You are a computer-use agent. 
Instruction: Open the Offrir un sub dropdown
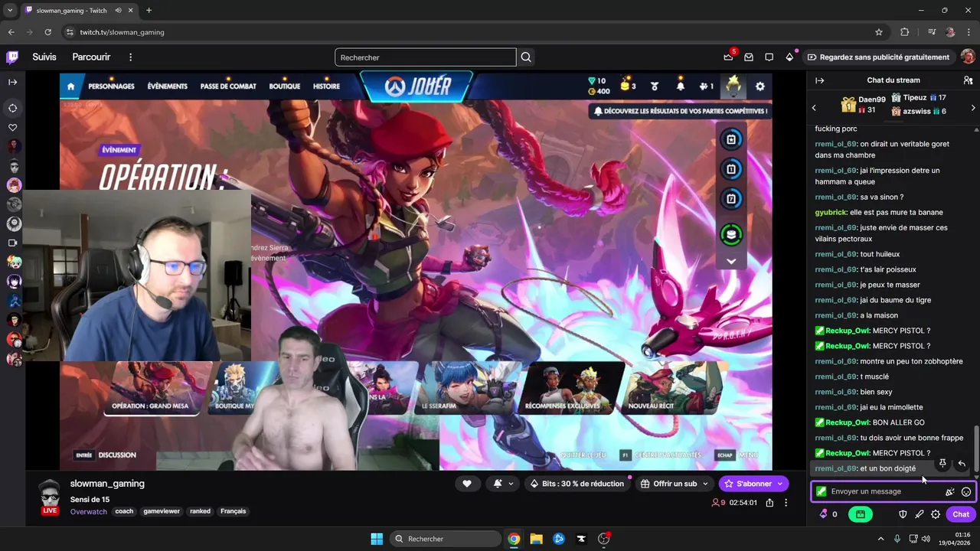click(675, 484)
